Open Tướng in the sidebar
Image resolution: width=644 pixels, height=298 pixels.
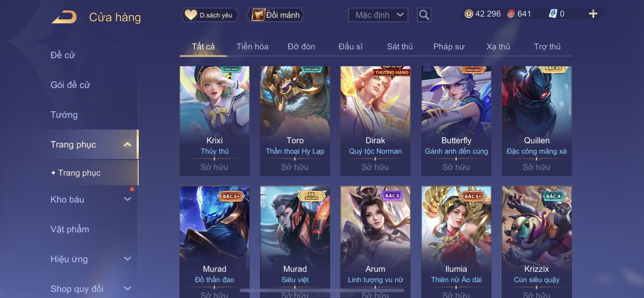(x=64, y=114)
